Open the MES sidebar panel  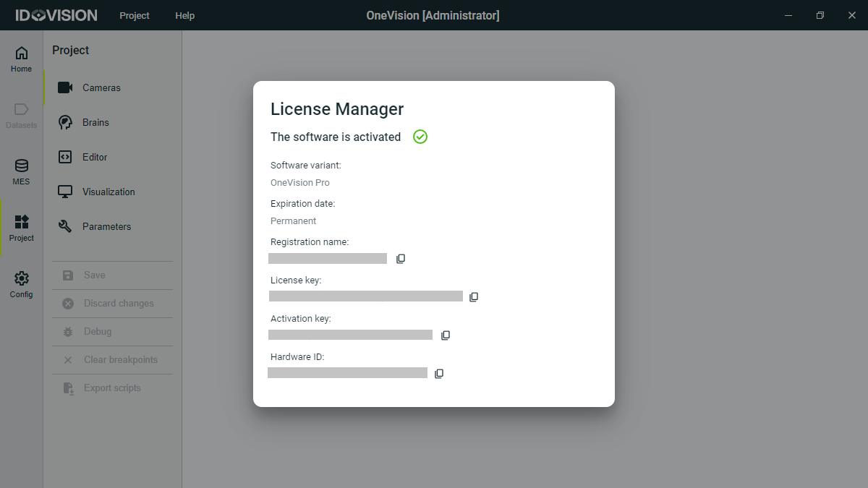click(x=21, y=170)
